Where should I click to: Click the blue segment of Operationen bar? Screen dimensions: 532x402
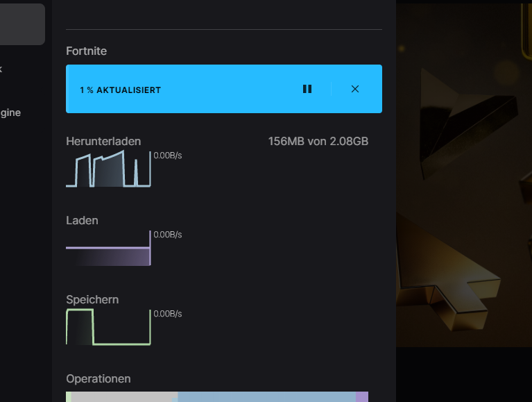[x=266, y=397]
